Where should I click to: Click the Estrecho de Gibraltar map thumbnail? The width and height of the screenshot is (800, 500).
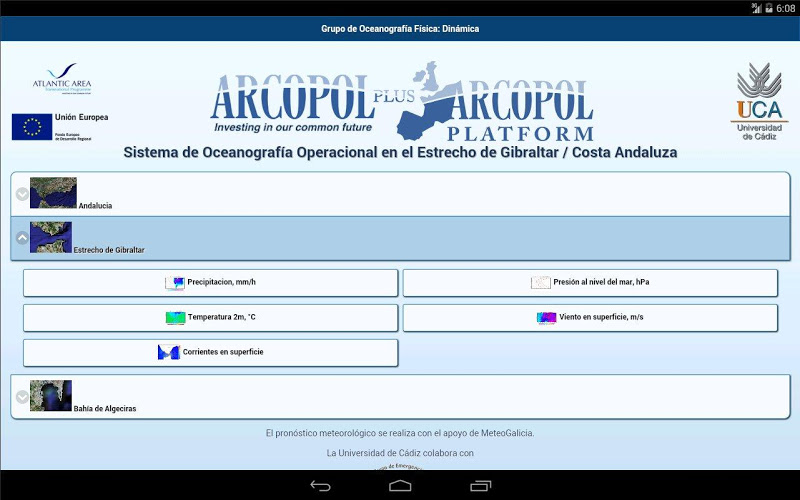[51, 237]
